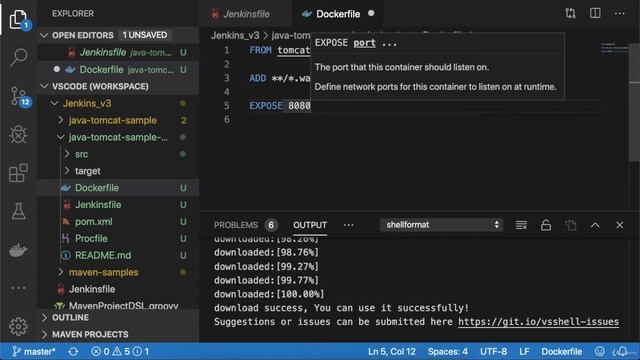The width and height of the screenshot is (640, 360).
Task: Expand the src folder
Action: coord(67,154)
